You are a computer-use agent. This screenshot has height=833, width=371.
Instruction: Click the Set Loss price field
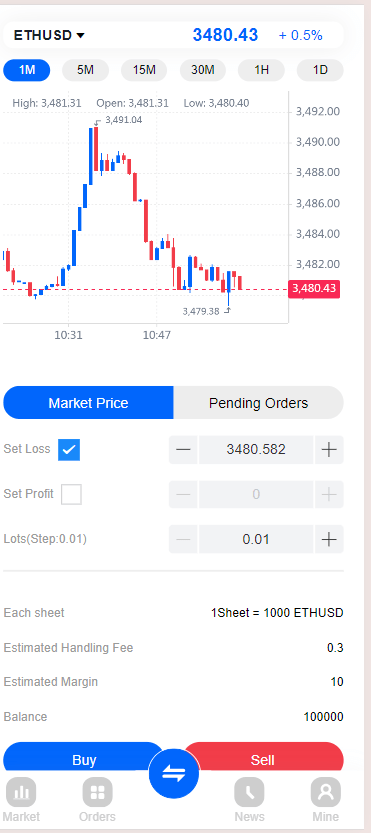(x=256, y=449)
